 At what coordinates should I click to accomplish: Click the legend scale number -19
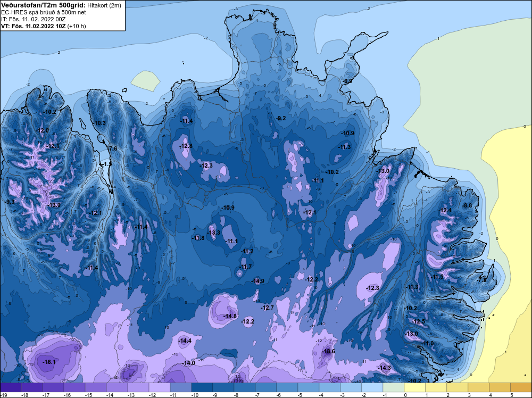[3, 395]
